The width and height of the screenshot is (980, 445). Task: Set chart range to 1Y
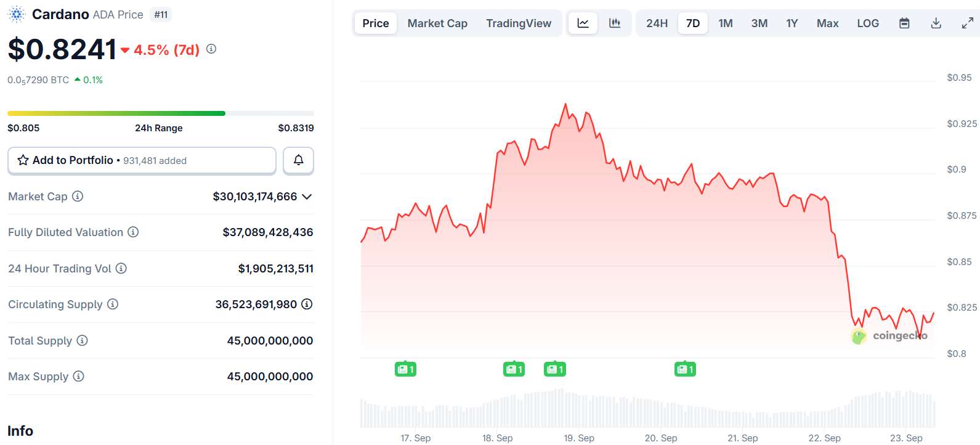(x=792, y=23)
